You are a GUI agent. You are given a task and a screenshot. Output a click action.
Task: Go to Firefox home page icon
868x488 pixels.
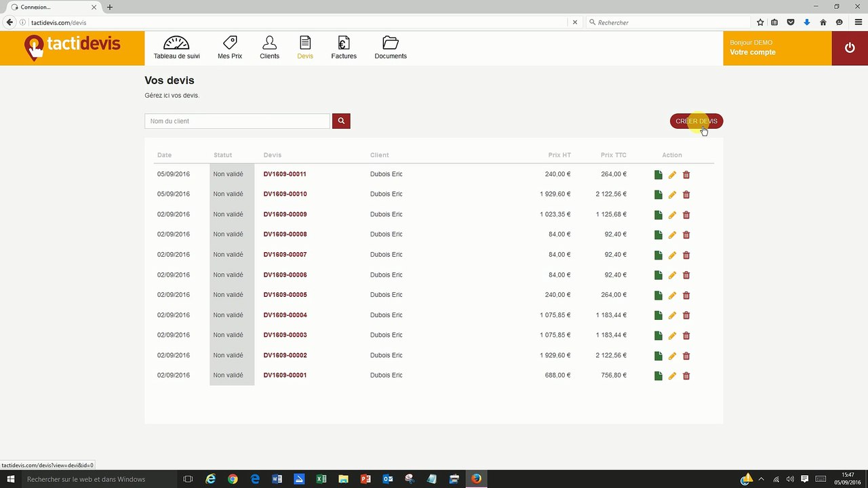[823, 22]
